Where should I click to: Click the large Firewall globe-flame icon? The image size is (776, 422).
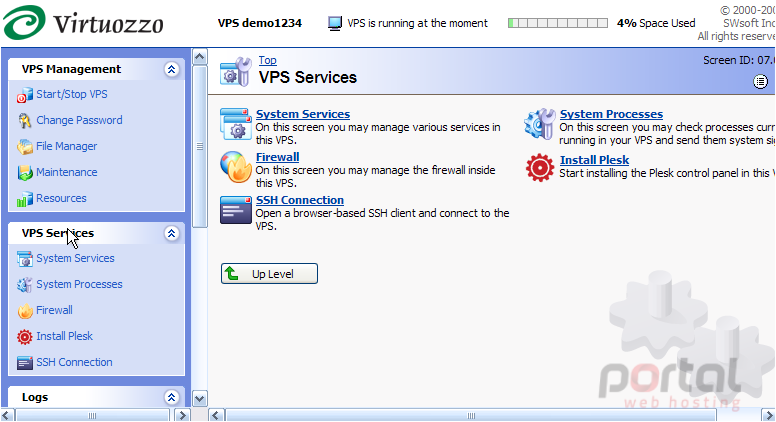236,167
